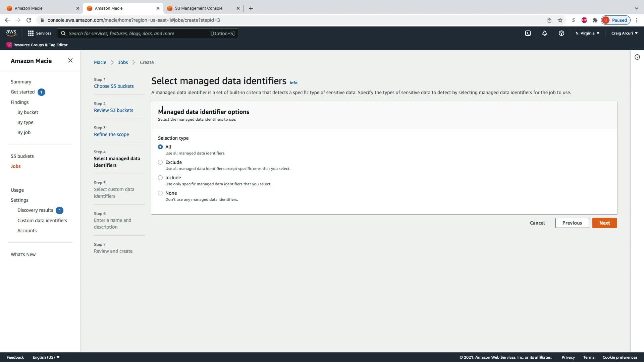Select the Include radio option
Screen dimensions: 644x362
point(160,178)
